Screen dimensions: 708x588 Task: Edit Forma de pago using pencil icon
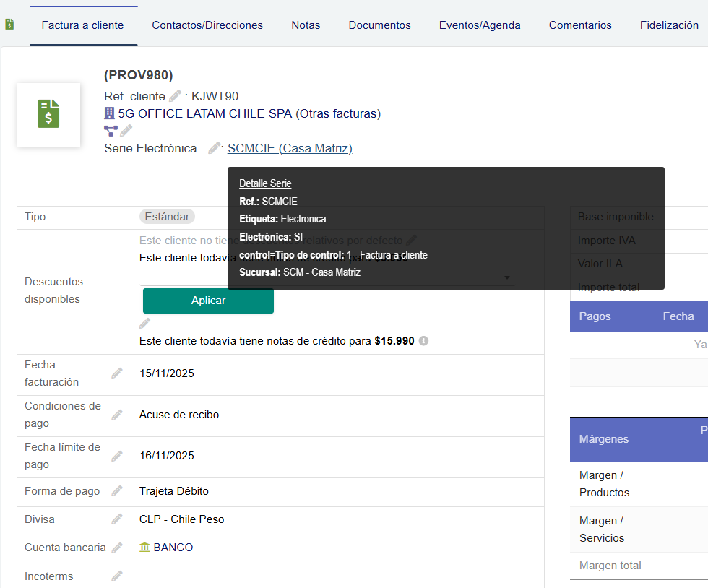pos(117,491)
